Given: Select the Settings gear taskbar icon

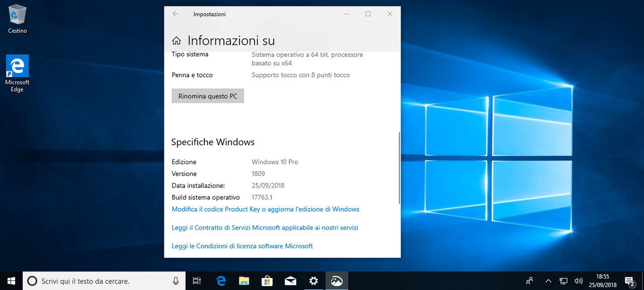Looking at the screenshot, I should point(313,281).
